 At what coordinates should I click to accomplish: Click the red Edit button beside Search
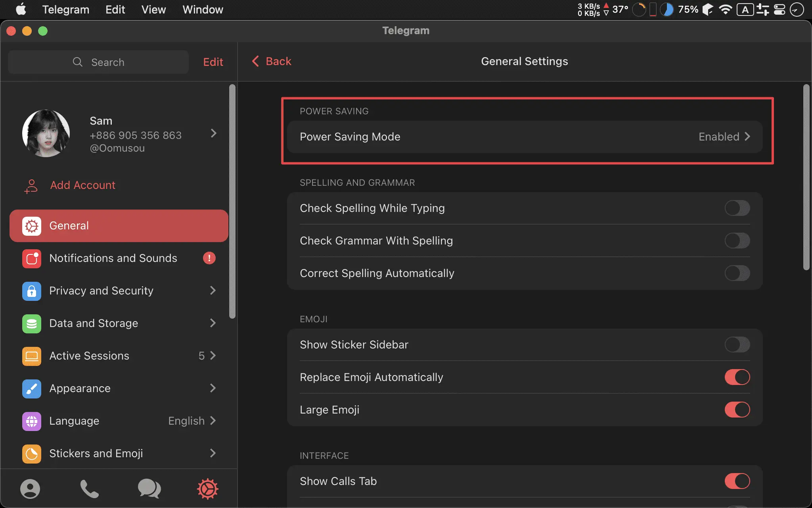(213, 62)
